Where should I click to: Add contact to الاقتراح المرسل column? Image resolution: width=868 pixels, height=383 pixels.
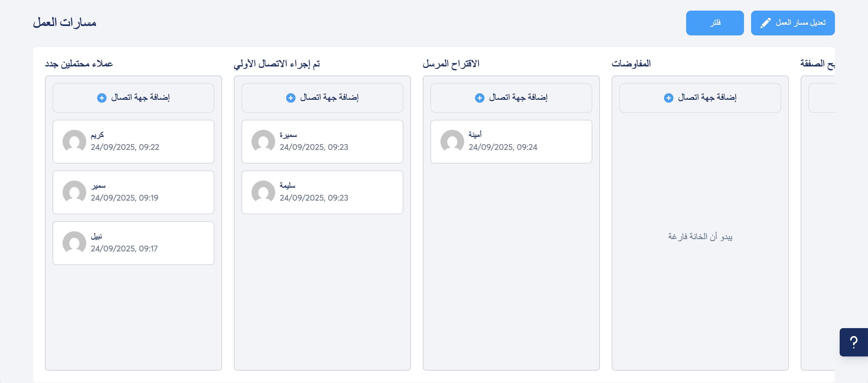coord(511,98)
